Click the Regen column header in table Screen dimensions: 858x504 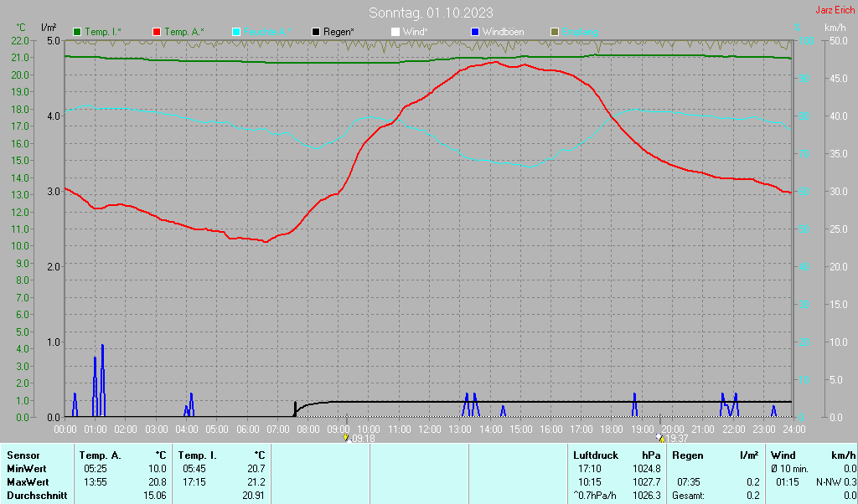[x=688, y=455]
